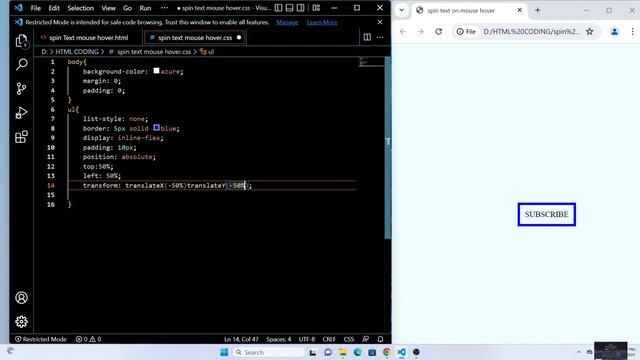Open the Edit menu

pos(54,8)
